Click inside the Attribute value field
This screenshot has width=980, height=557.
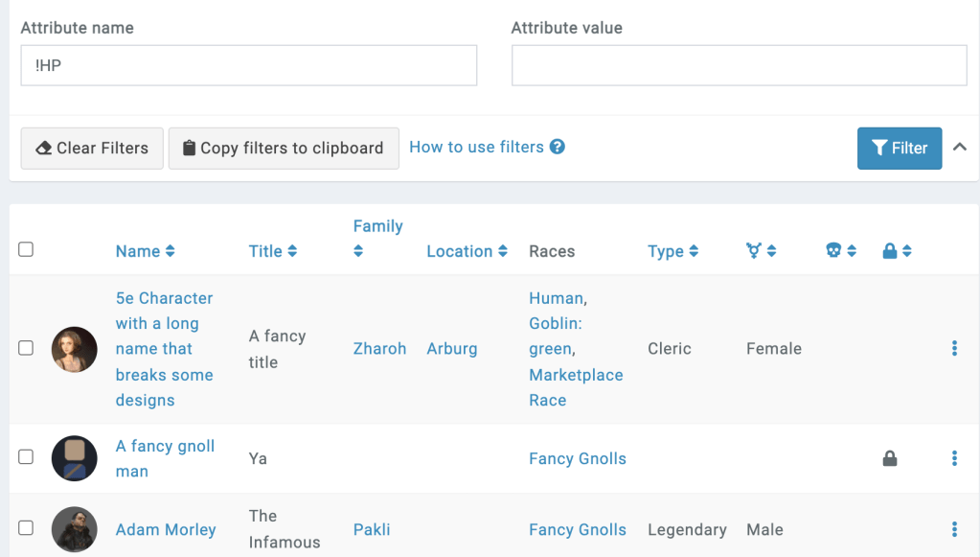(x=738, y=65)
